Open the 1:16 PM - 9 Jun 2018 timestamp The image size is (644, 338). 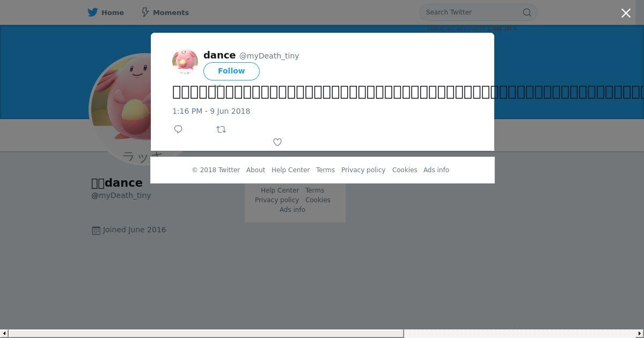click(x=211, y=111)
